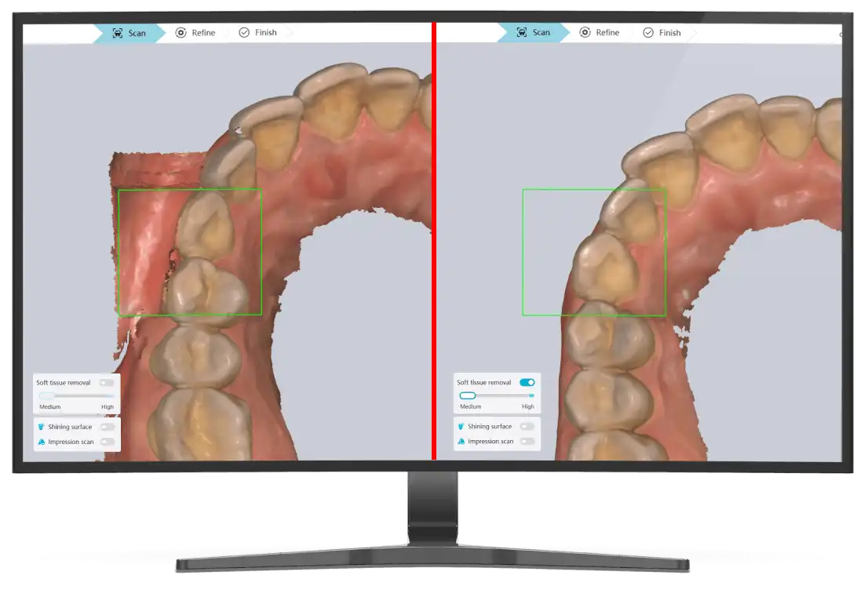The image size is (868, 590).
Task: Click the Finish checkmark icon in the right view
Action: [x=648, y=33]
